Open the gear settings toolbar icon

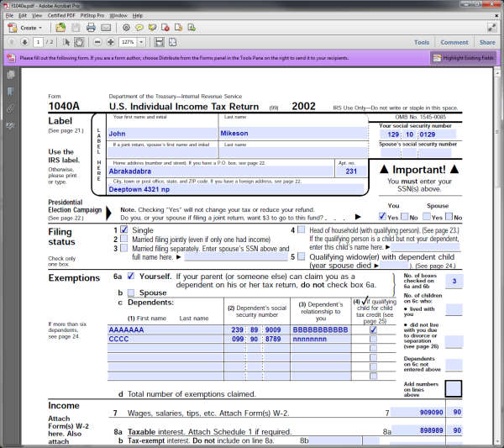[126, 28]
